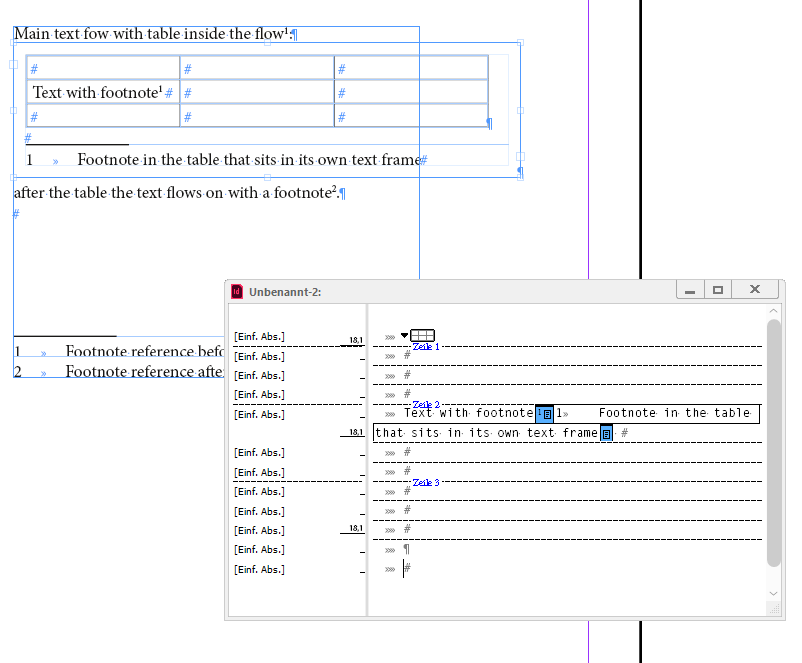
Task: Click the story editor scrollbar down arrow
Action: 773,593
